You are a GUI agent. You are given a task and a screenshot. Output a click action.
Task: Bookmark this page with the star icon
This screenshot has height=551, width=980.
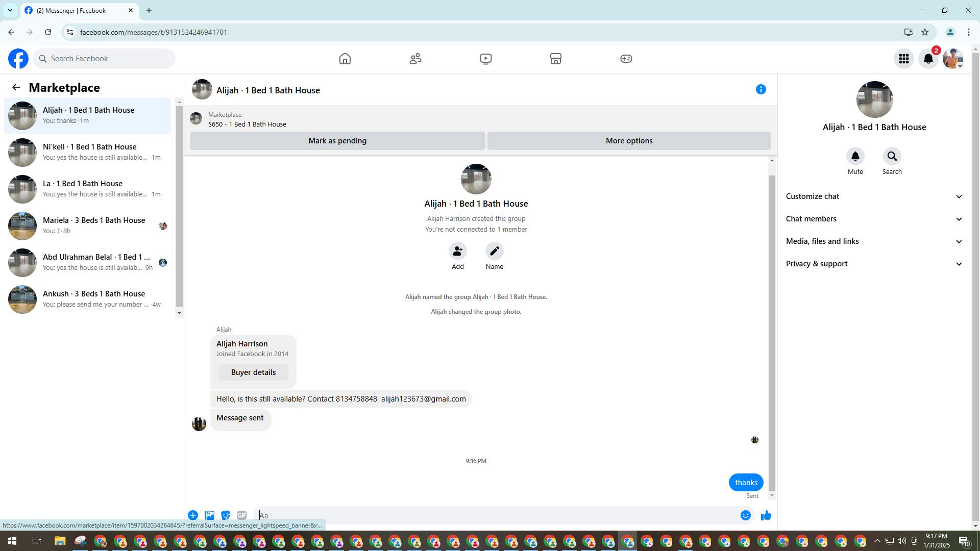[925, 32]
